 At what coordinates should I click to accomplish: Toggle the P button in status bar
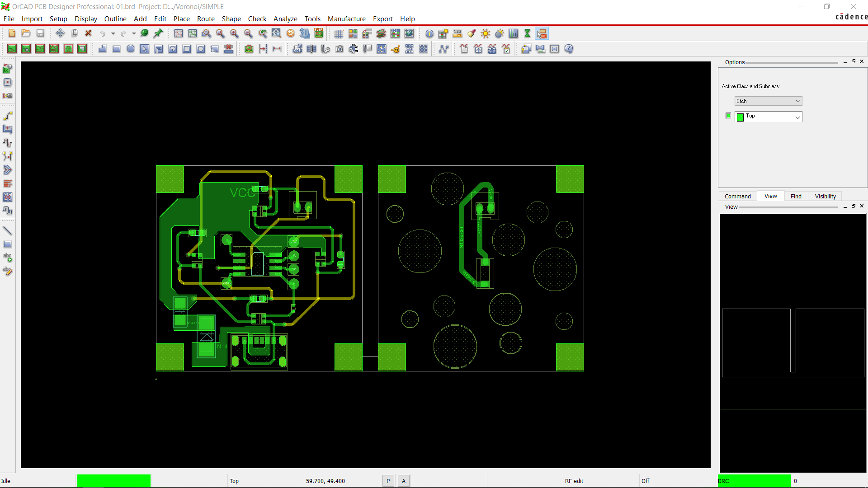pos(388,481)
